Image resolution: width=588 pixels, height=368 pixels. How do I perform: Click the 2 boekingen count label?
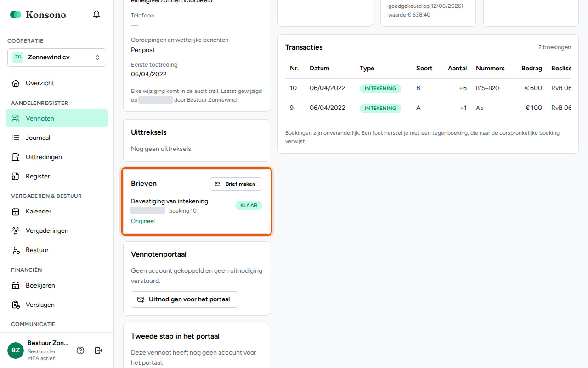pyautogui.click(x=554, y=47)
